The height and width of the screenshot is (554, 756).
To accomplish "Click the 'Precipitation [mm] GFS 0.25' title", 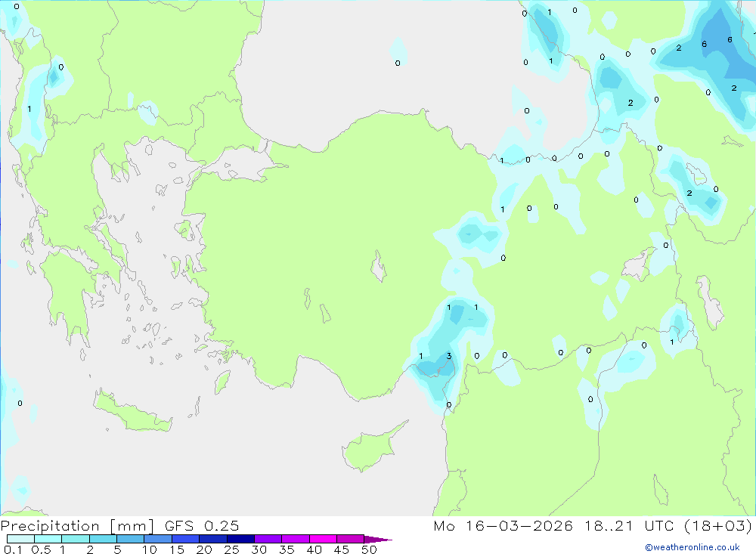I will [119, 526].
